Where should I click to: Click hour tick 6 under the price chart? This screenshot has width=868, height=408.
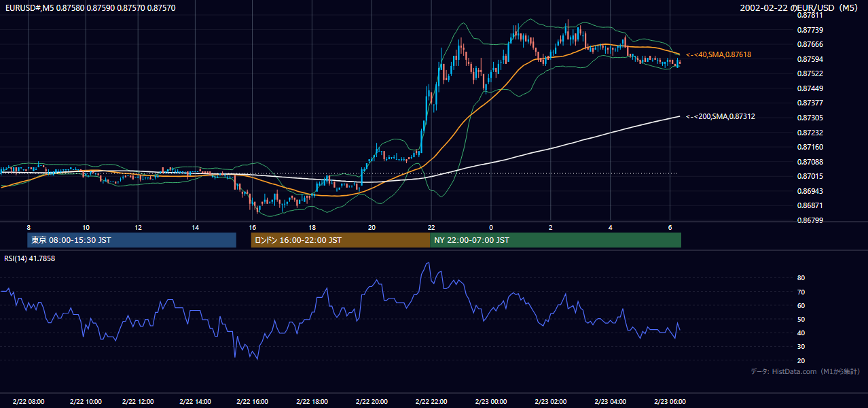pyautogui.click(x=670, y=226)
